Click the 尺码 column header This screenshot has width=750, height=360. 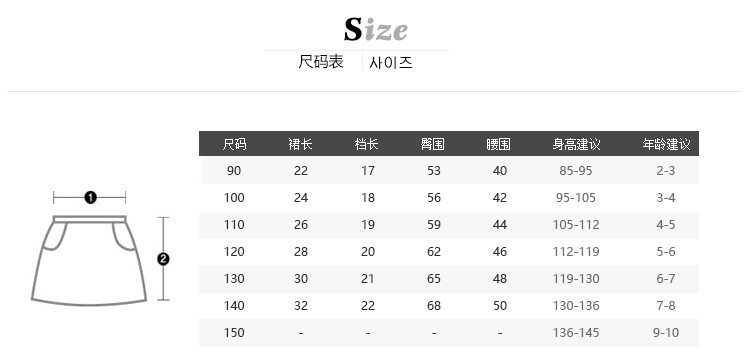pyautogui.click(x=234, y=144)
